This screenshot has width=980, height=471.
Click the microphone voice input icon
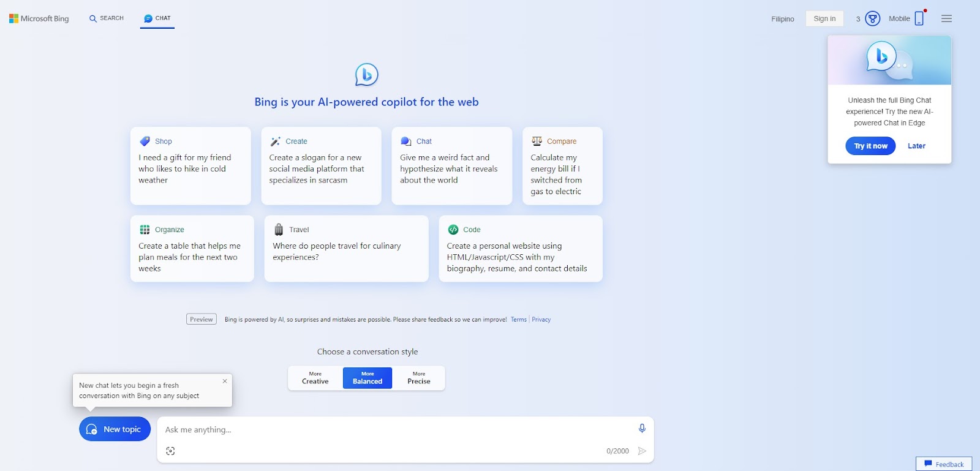[642, 429]
